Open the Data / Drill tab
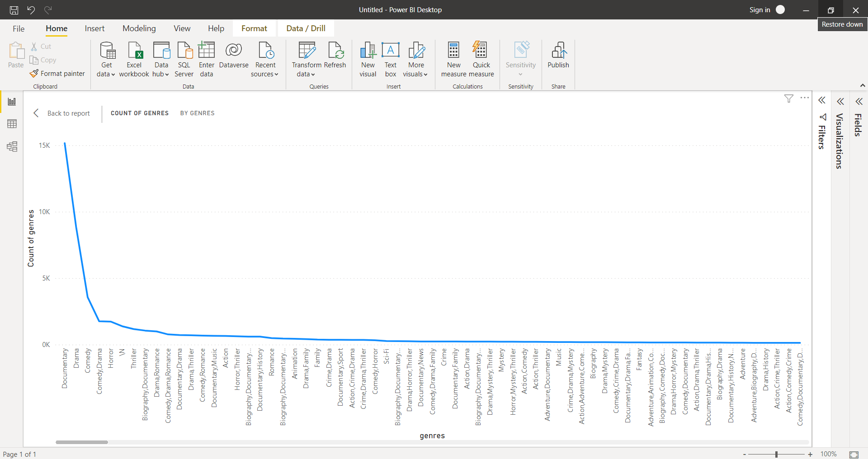This screenshot has height=459, width=868. click(x=306, y=28)
